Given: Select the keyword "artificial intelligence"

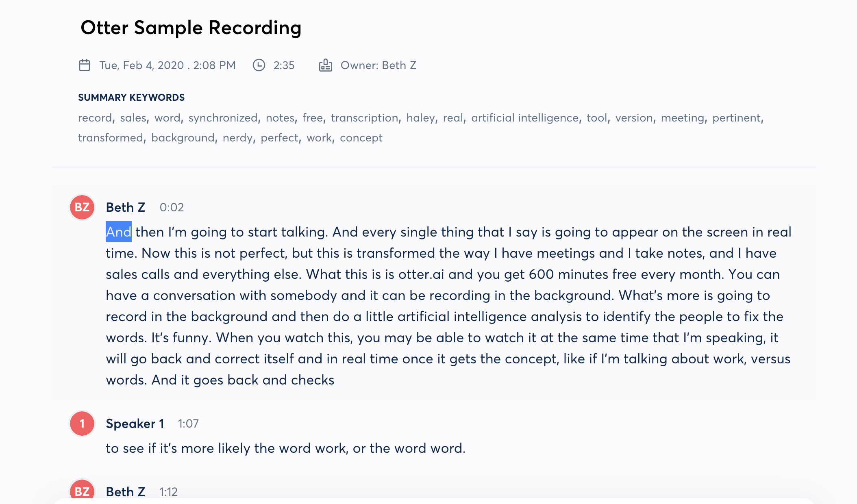Looking at the screenshot, I should tap(524, 117).
